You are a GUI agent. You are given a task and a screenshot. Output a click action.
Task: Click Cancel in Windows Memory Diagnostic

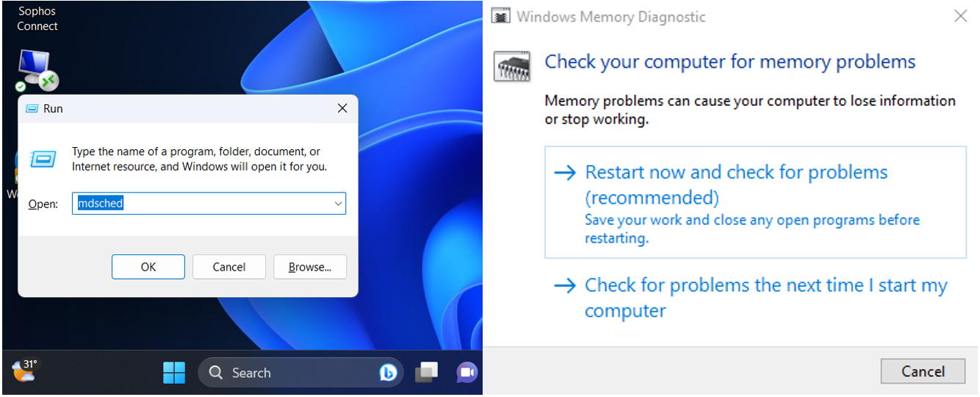(923, 371)
